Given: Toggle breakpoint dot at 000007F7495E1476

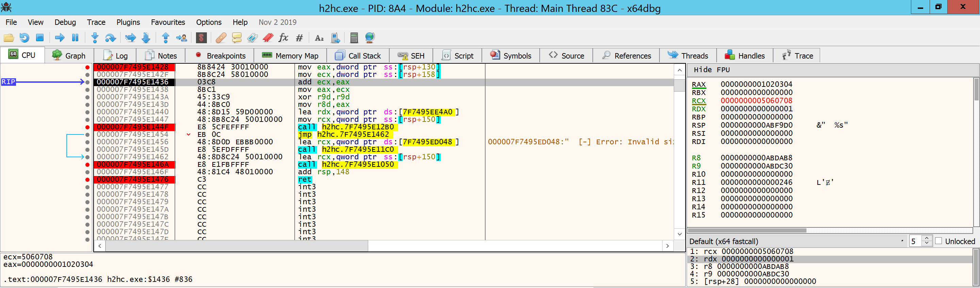Looking at the screenshot, I should pyautogui.click(x=87, y=179).
